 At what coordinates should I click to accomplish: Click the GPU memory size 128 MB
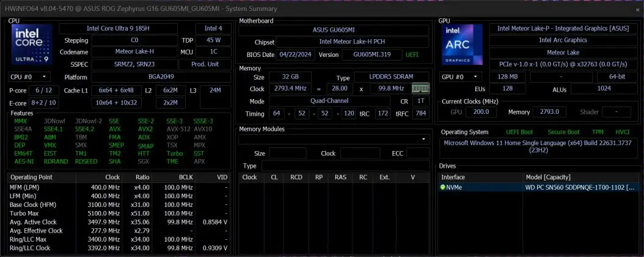pos(507,77)
